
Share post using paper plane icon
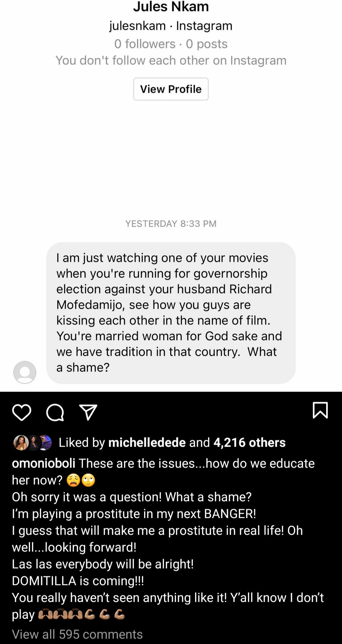tap(88, 412)
